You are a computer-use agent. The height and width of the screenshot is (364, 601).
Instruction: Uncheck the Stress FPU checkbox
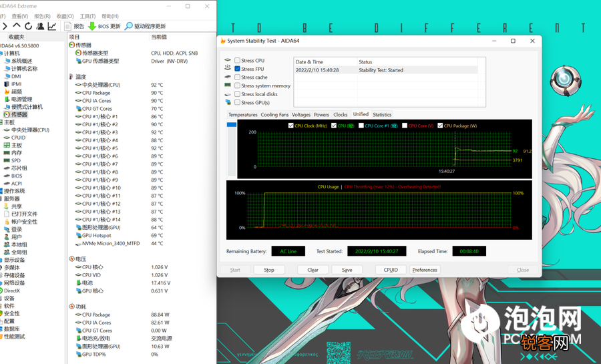pos(237,69)
